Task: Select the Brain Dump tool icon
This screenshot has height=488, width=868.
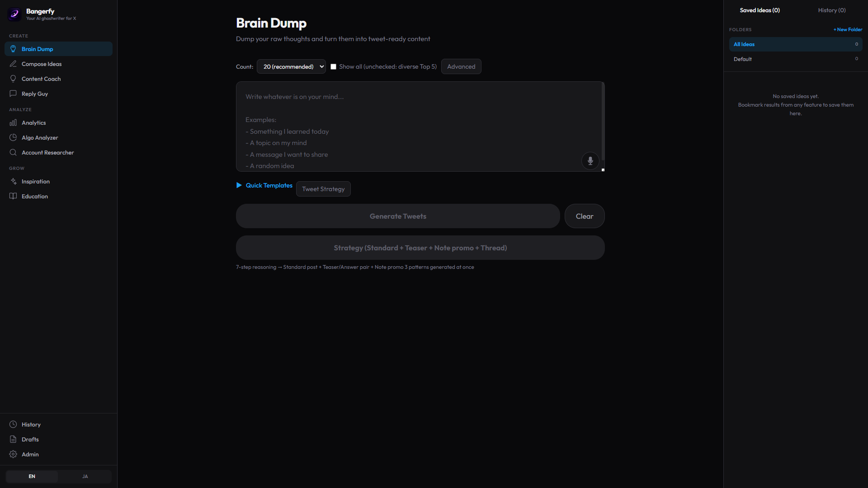Action: pyautogui.click(x=14, y=48)
